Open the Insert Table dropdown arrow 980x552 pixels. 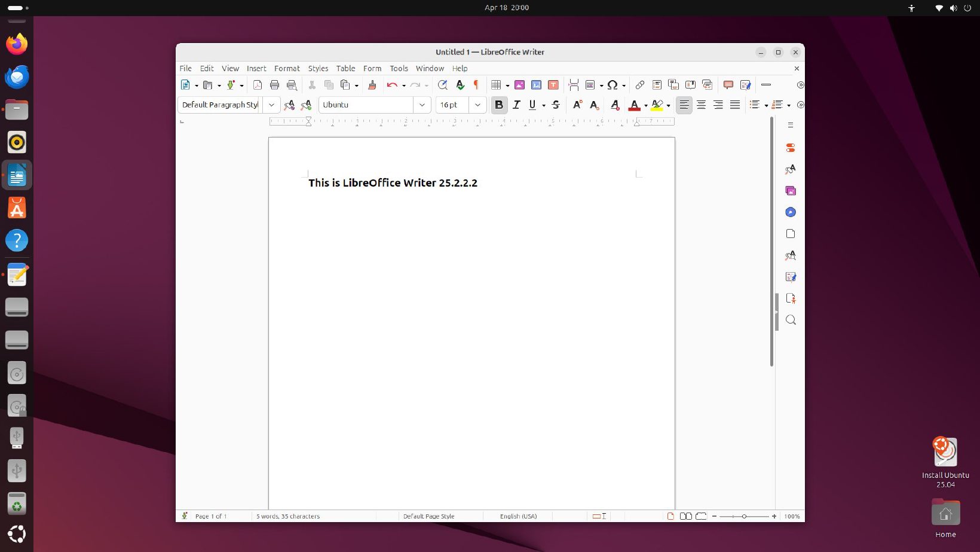click(507, 86)
